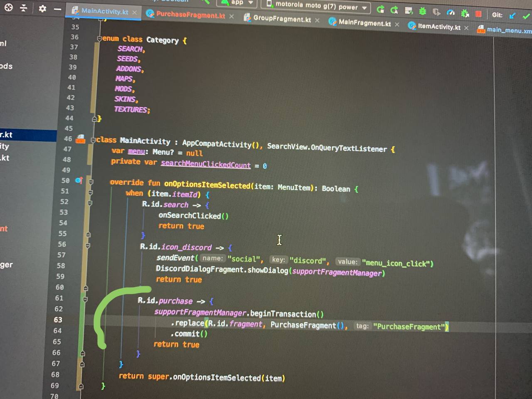Click the underlined menu variable on line 47
Screen dimensions: 532x399
pos(136,151)
